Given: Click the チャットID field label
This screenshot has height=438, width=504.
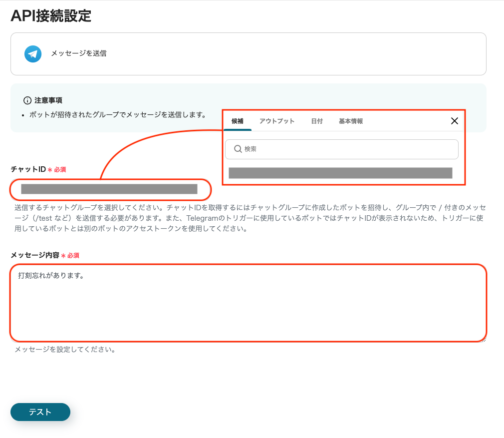Looking at the screenshot, I should tap(28, 169).
